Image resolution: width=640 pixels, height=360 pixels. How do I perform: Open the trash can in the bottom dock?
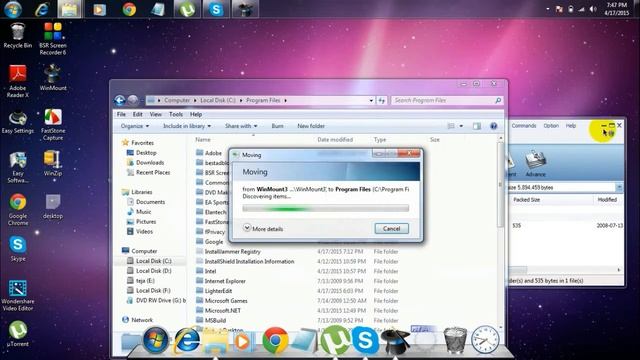pyautogui.click(x=455, y=340)
